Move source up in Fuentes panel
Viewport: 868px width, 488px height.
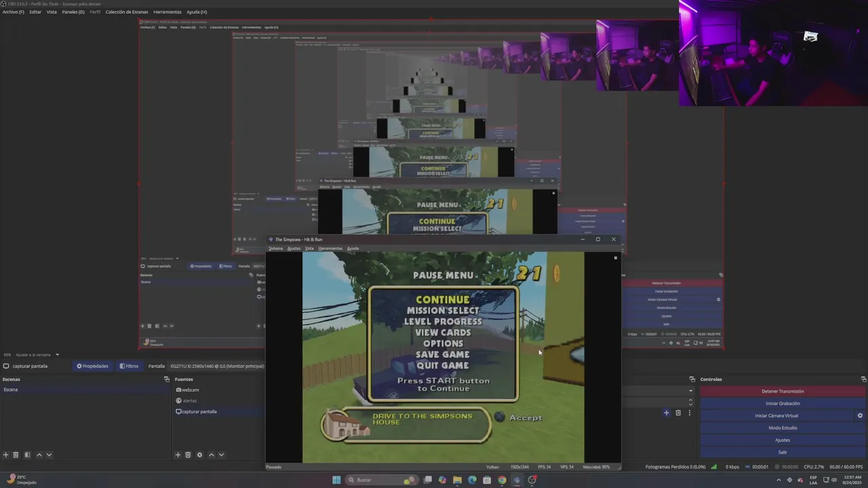point(211,455)
